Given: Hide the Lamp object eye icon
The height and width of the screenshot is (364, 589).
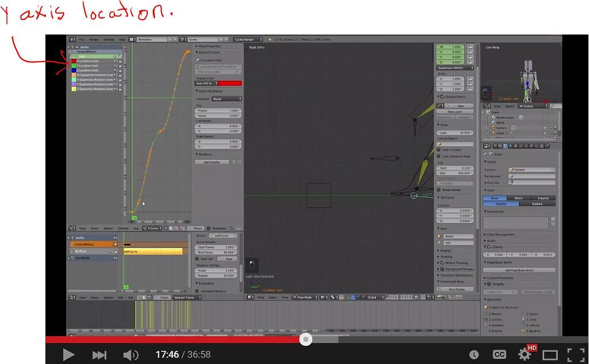Looking at the screenshot, I should coord(545,133).
